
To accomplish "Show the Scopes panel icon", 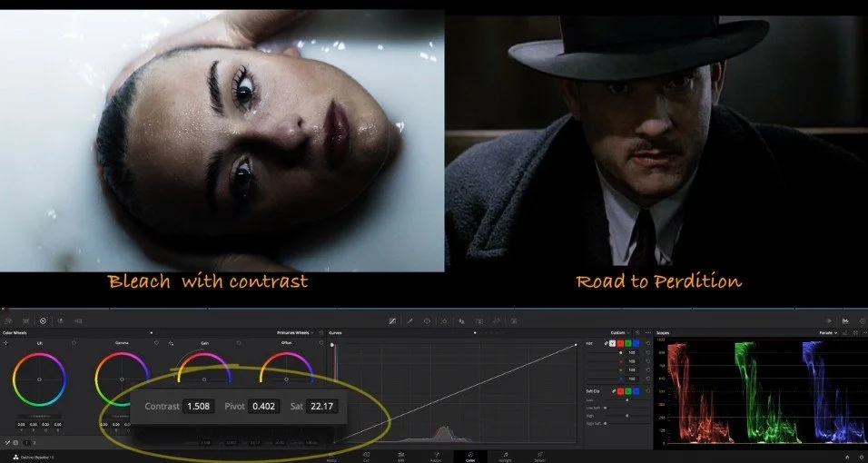I will (845, 320).
